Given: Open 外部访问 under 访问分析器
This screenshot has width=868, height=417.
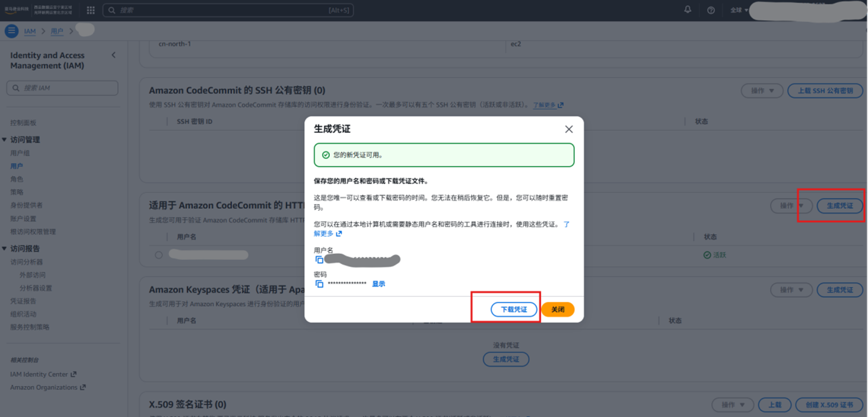Looking at the screenshot, I should coord(32,275).
